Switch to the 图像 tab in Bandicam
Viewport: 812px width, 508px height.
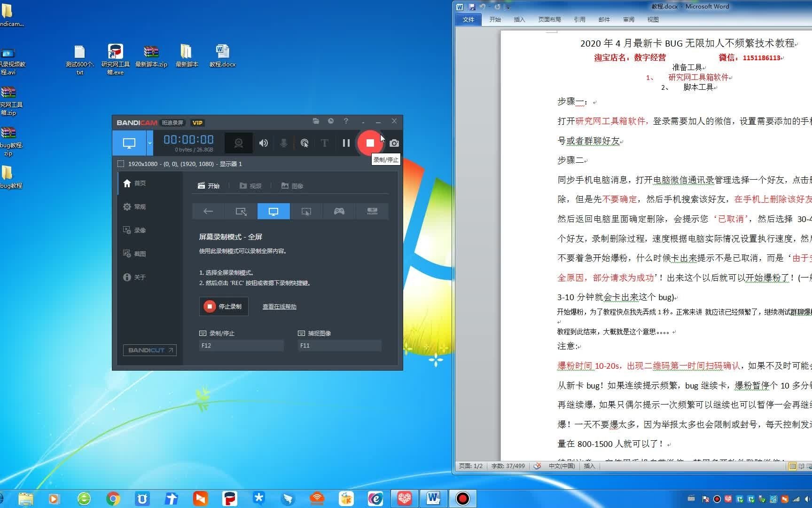coord(292,186)
